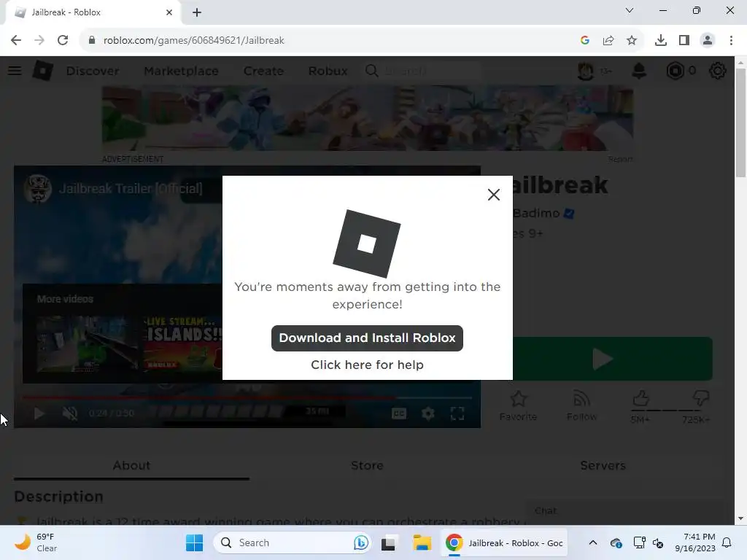The image size is (747, 560).
Task: Open Windows Start menu
Action: [x=194, y=542]
